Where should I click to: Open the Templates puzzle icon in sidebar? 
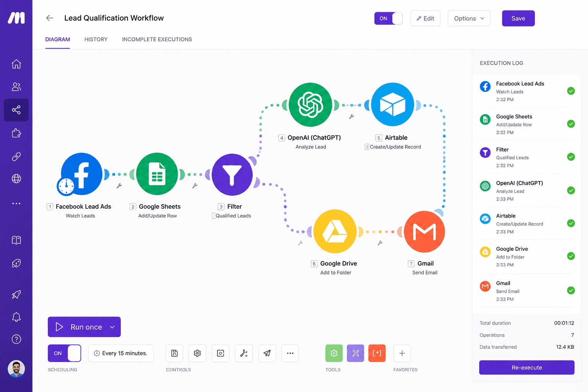(x=16, y=133)
